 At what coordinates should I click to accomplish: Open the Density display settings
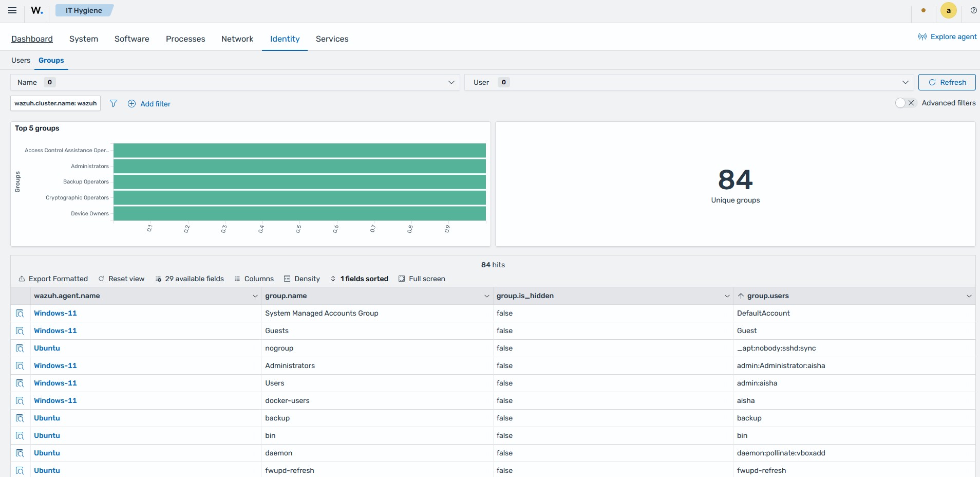(302, 279)
